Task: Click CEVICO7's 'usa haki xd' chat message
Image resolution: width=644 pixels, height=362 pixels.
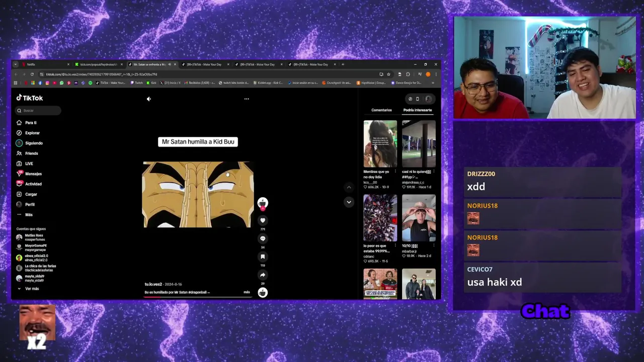Action: (495, 282)
